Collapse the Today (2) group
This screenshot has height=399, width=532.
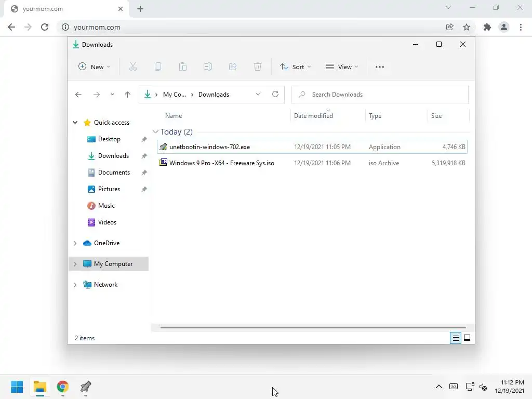(x=155, y=131)
